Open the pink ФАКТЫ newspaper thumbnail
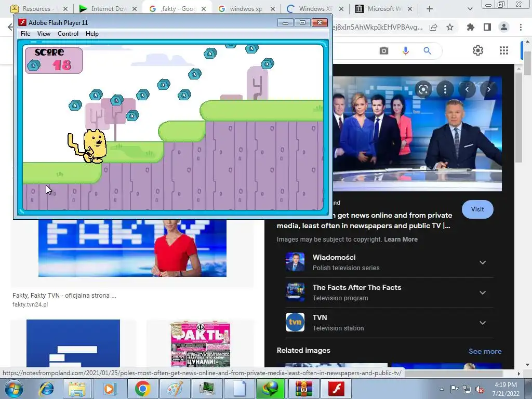Image resolution: width=532 pixels, height=399 pixels. point(200,344)
